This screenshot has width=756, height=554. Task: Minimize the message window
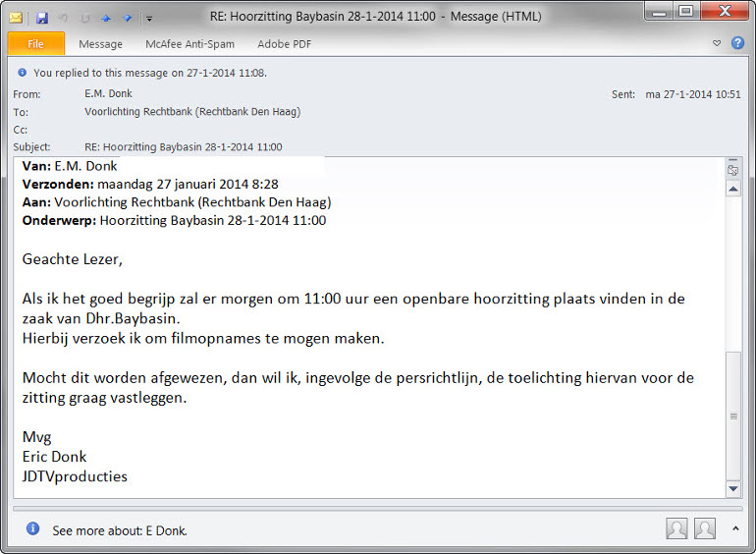(x=659, y=11)
